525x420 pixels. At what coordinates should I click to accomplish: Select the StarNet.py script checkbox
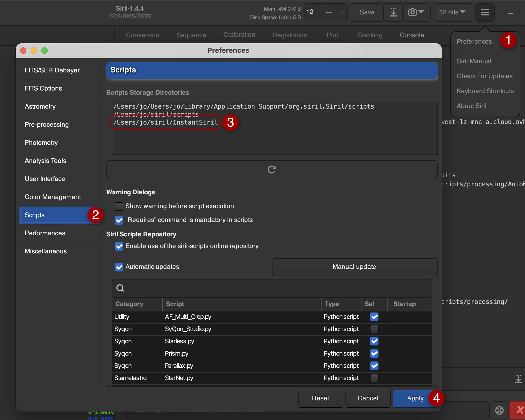pyautogui.click(x=374, y=378)
